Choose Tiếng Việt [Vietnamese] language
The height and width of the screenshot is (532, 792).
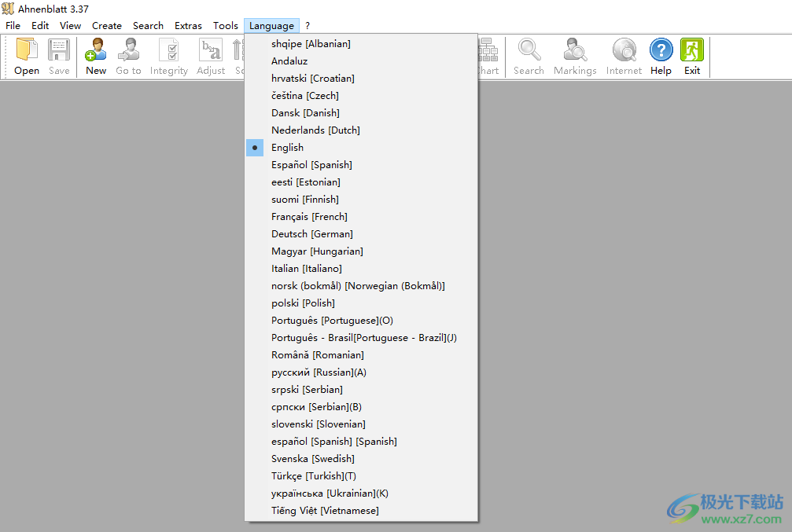click(361, 510)
